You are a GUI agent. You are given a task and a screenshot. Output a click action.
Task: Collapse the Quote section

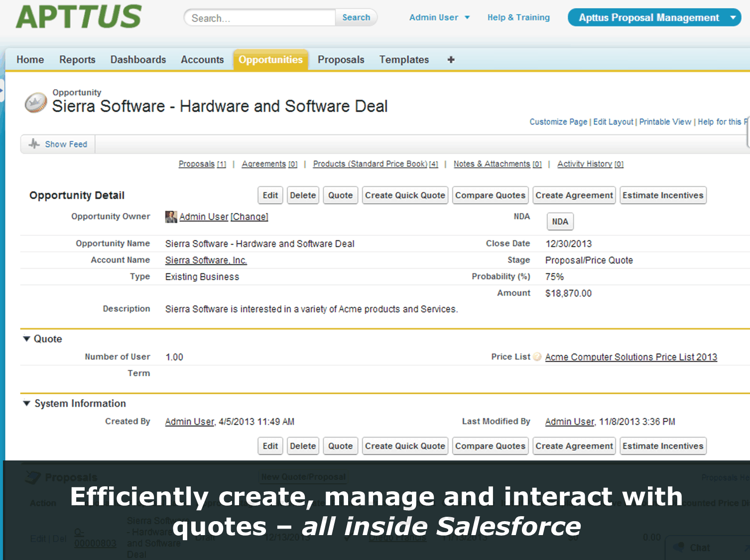coord(26,338)
